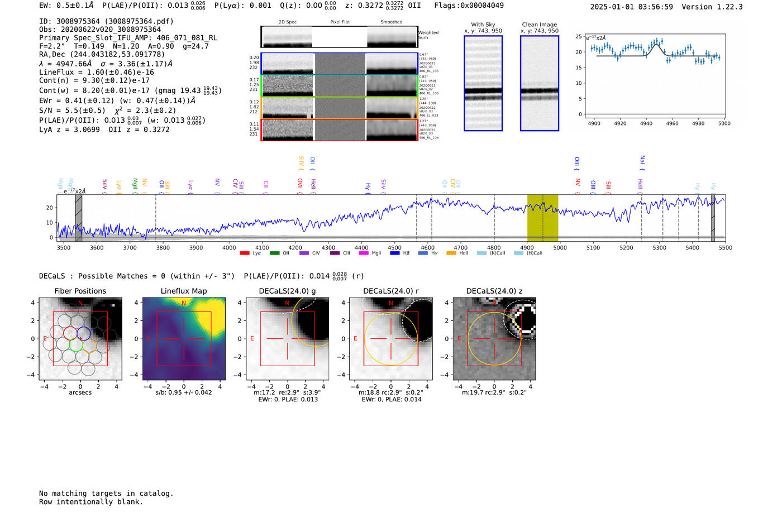Click the 4960 tick on line fit plot
The image size is (782, 532).
(673, 123)
